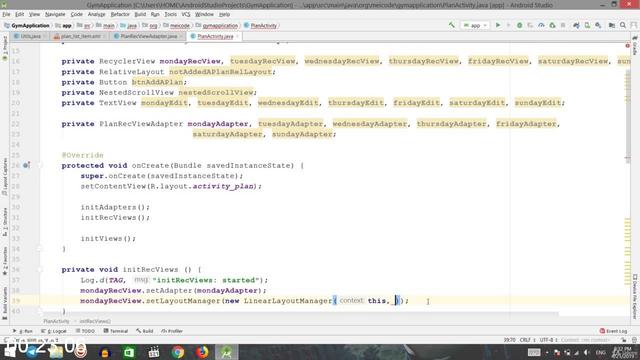The image size is (640, 360).
Task: Click the Profile app gauge icon
Action: click(x=541, y=25)
